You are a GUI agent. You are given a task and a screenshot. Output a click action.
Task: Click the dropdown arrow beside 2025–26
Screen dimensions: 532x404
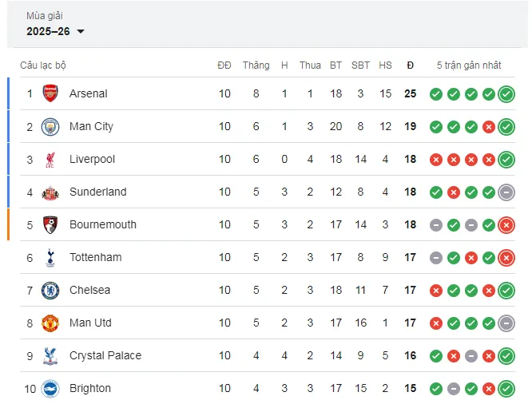81,32
